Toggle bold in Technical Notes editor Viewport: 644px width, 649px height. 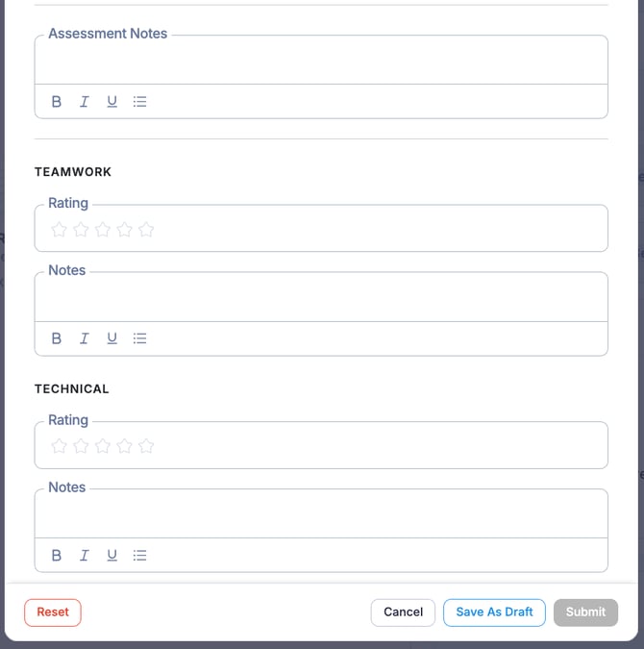point(57,555)
